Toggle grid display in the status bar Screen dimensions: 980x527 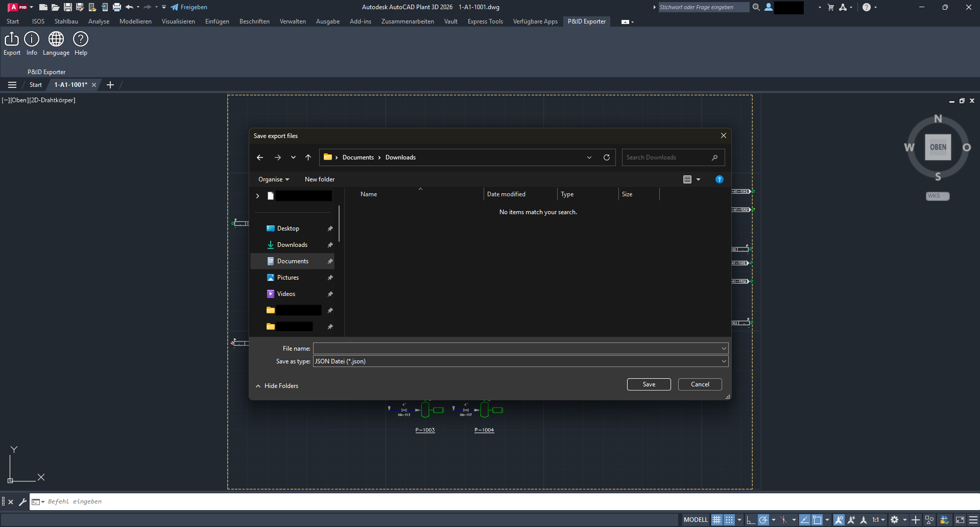tap(717, 519)
